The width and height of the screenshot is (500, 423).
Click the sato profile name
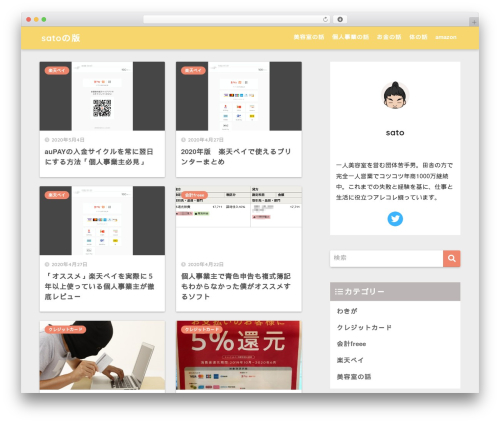coord(395,133)
